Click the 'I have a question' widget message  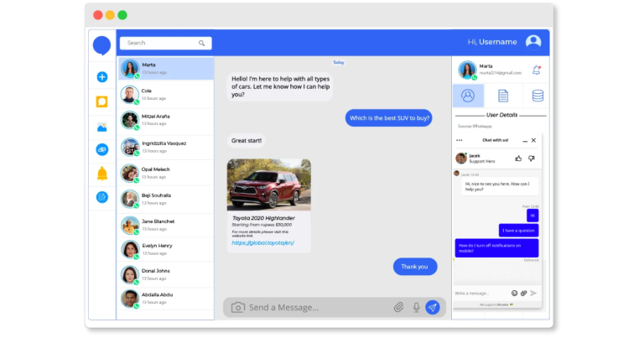click(x=518, y=231)
